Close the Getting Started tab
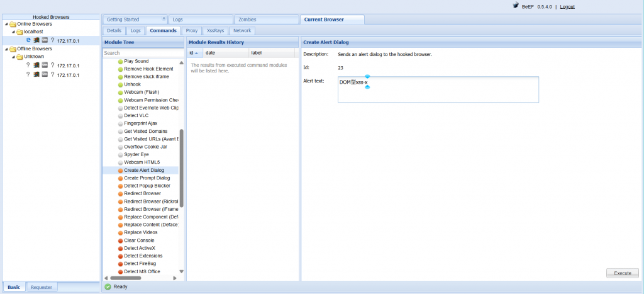644x294 pixels. [164, 19]
